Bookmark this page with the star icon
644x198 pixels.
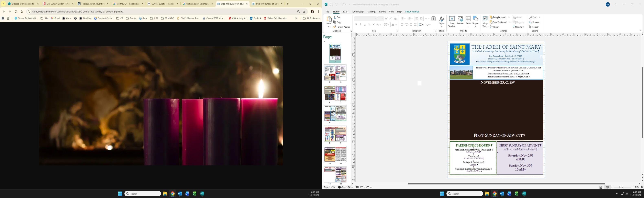coord(304,11)
